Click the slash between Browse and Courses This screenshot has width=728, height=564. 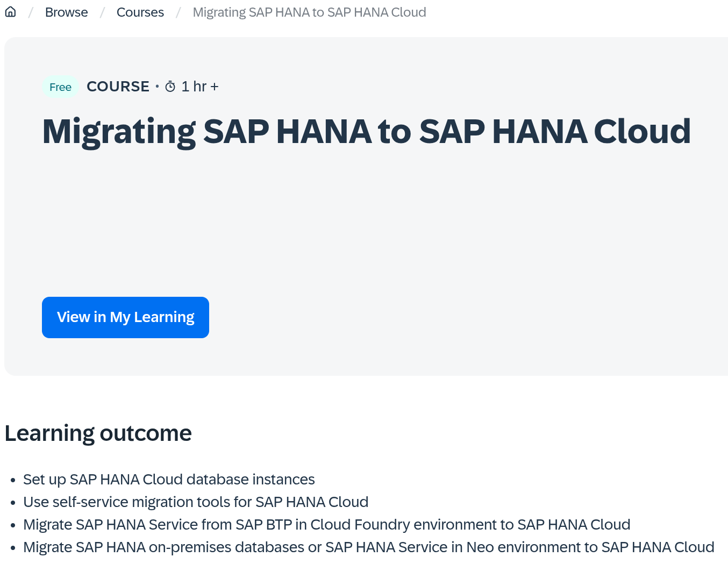click(x=102, y=12)
